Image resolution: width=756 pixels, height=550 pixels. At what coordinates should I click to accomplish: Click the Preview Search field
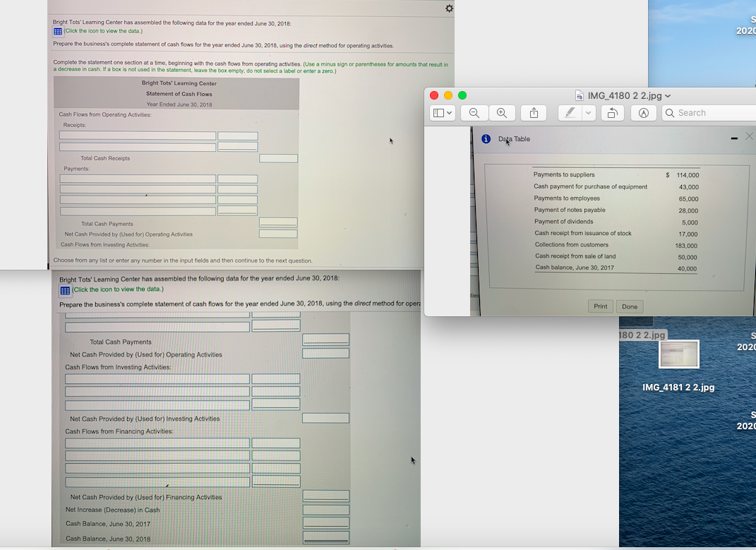[x=709, y=113]
